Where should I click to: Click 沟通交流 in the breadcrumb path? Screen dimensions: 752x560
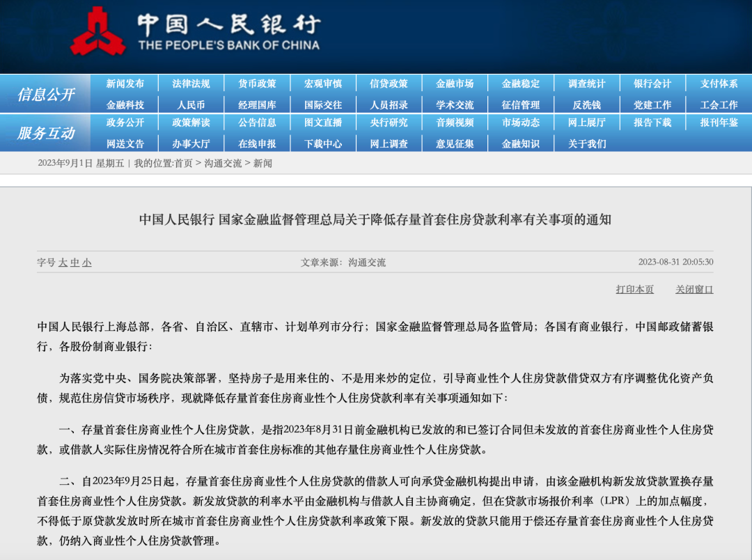[223, 163]
